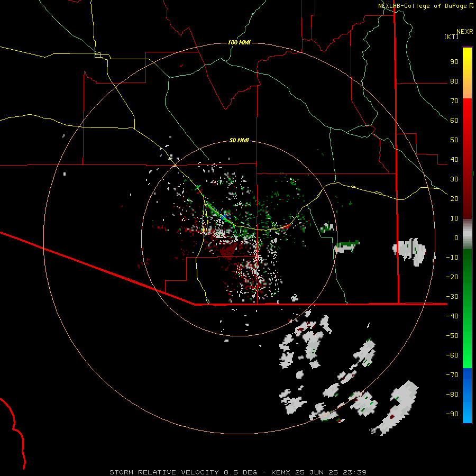Click the -30 value on velocity scale
Image resolution: width=476 pixels, height=476 pixels.
452,297
